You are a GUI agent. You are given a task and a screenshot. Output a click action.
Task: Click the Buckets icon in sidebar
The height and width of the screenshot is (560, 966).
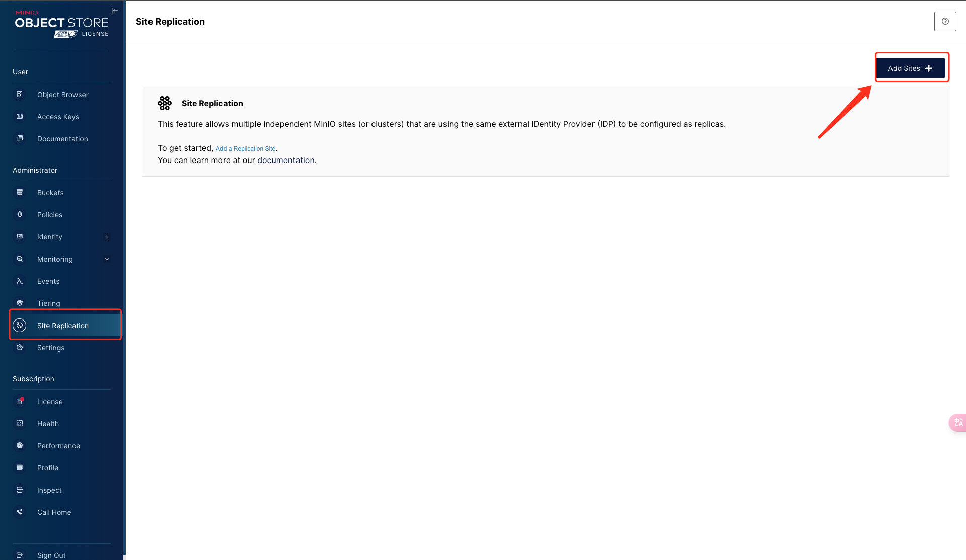pos(20,193)
